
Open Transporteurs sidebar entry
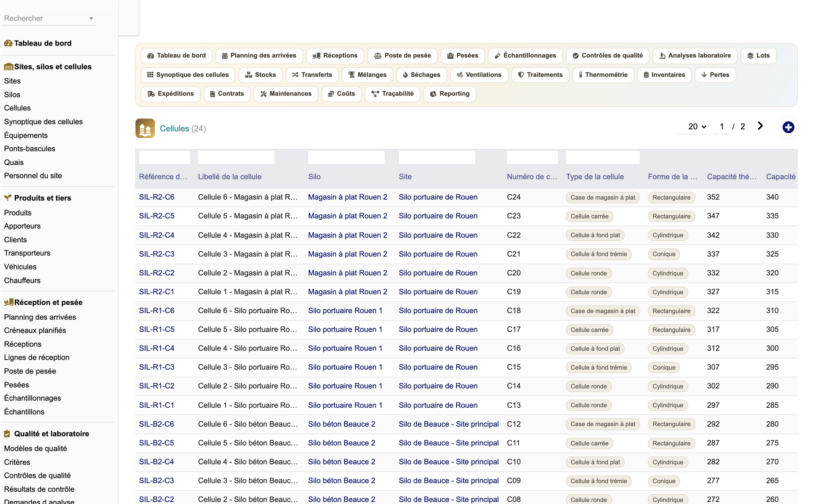point(27,253)
